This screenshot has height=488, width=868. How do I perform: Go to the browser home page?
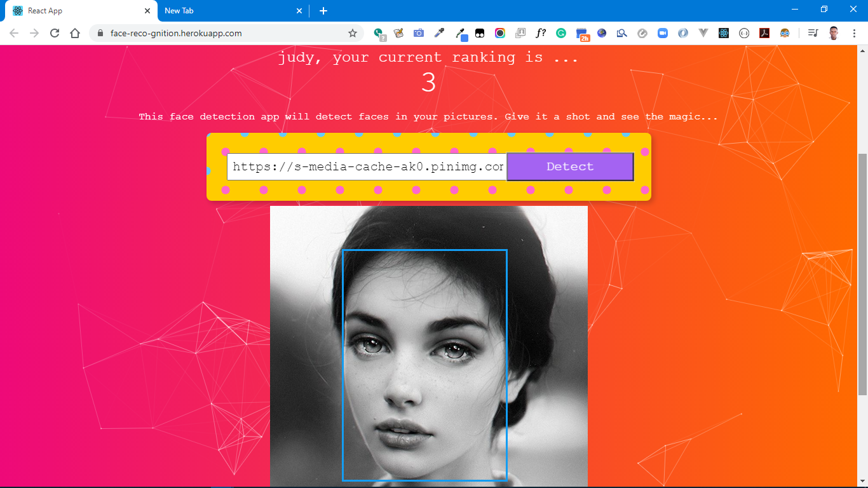coord(75,33)
